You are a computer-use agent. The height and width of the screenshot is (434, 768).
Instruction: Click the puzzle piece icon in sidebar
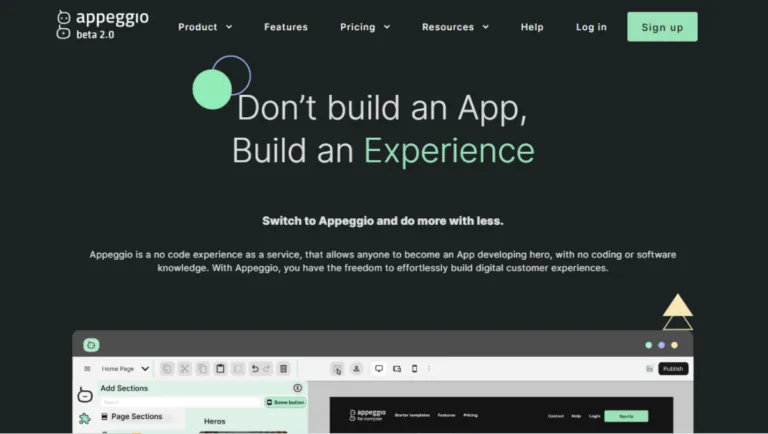point(85,418)
